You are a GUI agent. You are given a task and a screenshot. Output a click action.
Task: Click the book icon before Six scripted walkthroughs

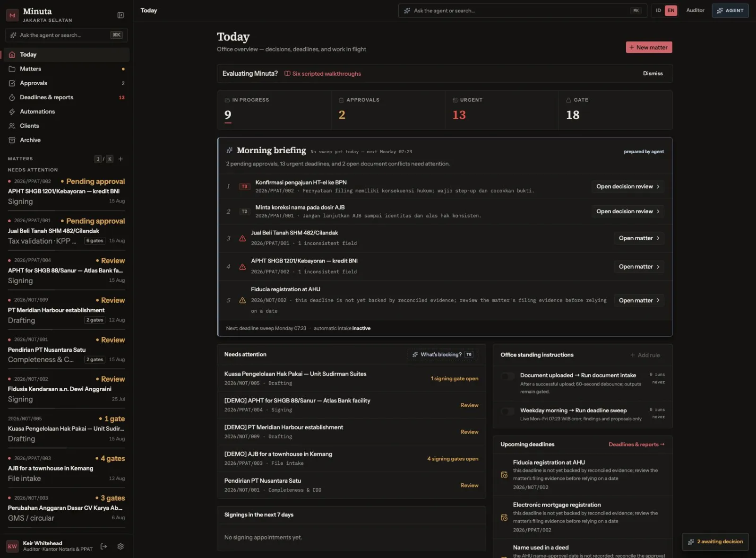pos(287,74)
